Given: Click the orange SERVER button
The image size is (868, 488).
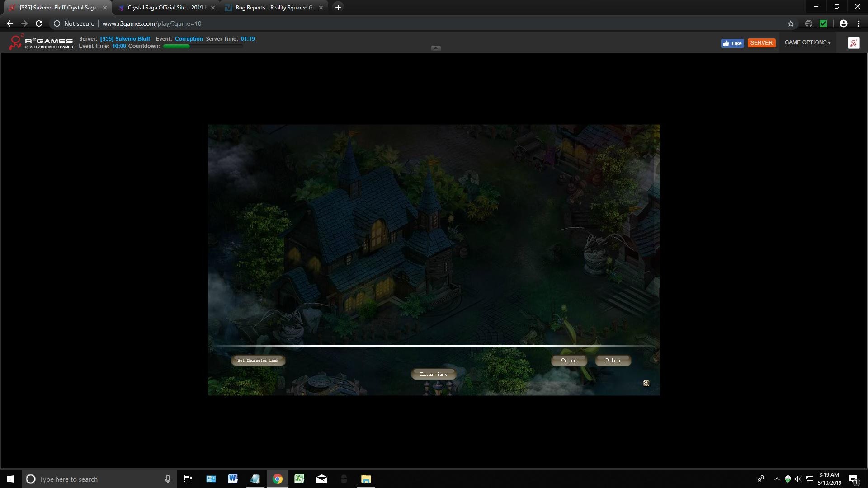Looking at the screenshot, I should (x=761, y=43).
